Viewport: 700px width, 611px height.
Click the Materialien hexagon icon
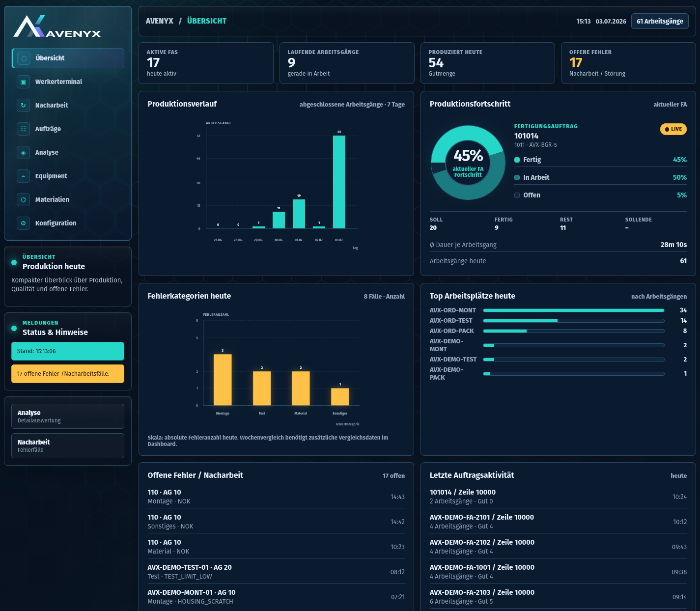click(23, 199)
